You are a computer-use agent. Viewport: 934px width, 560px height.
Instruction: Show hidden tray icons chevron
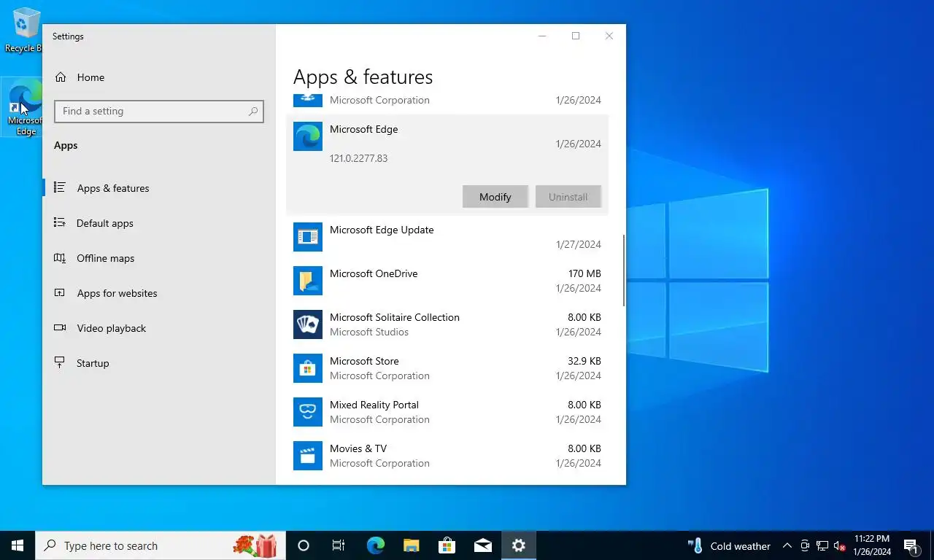pos(787,545)
